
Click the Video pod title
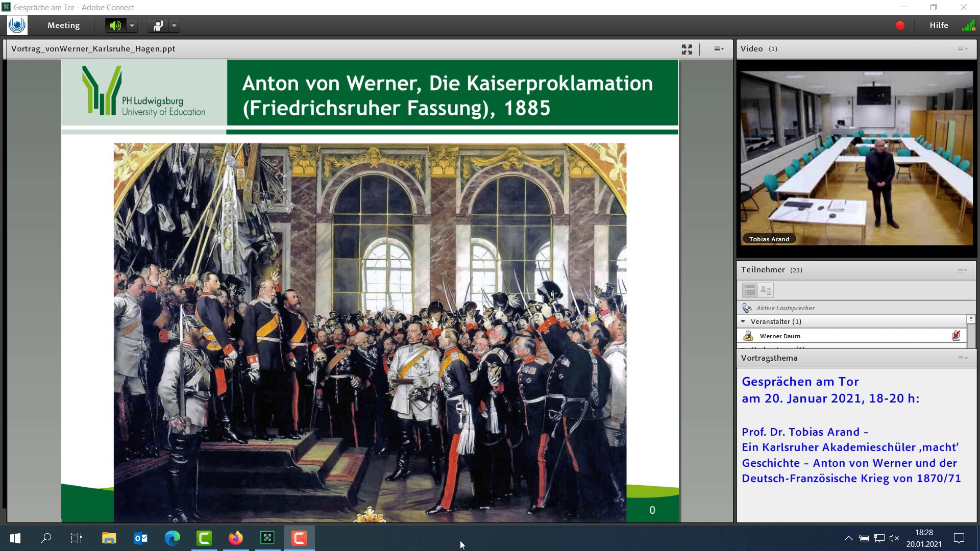[x=751, y=49]
